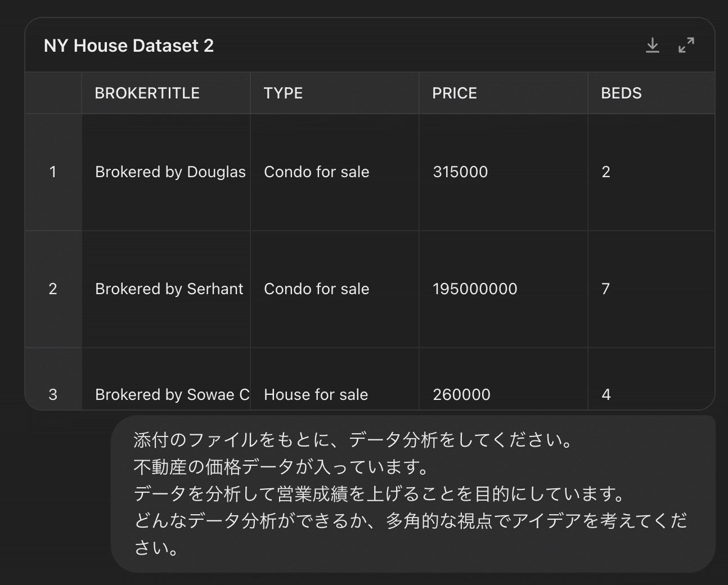728x585 pixels.
Task: Click the "Brokered by Sowae C" cell
Action: coord(172,395)
